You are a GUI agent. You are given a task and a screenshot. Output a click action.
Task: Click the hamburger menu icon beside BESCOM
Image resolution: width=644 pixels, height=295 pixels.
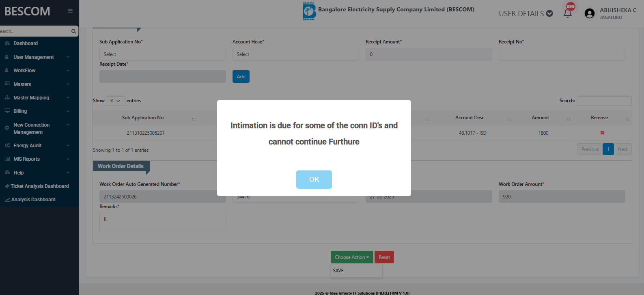pos(70,11)
